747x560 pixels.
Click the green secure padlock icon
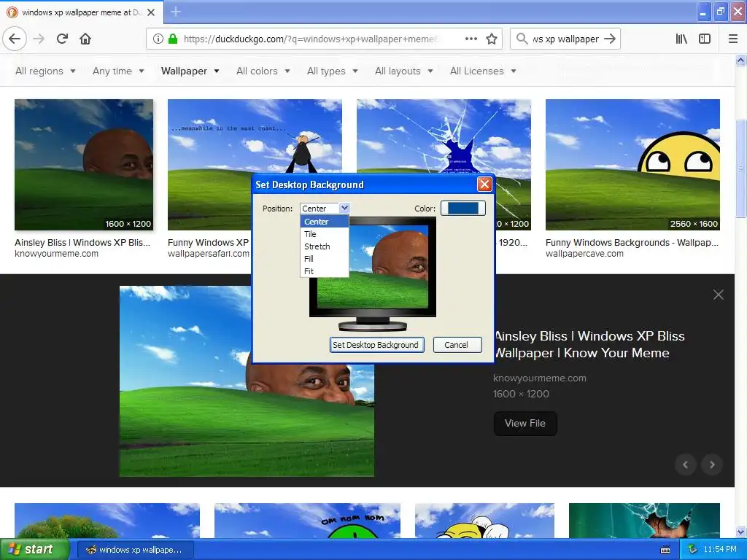tap(173, 39)
